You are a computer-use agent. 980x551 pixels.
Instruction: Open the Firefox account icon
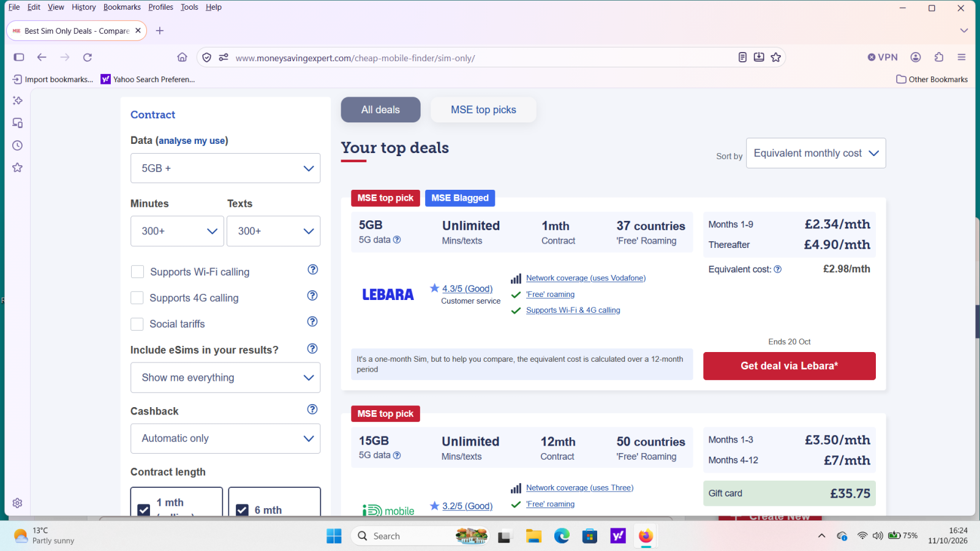(x=916, y=57)
